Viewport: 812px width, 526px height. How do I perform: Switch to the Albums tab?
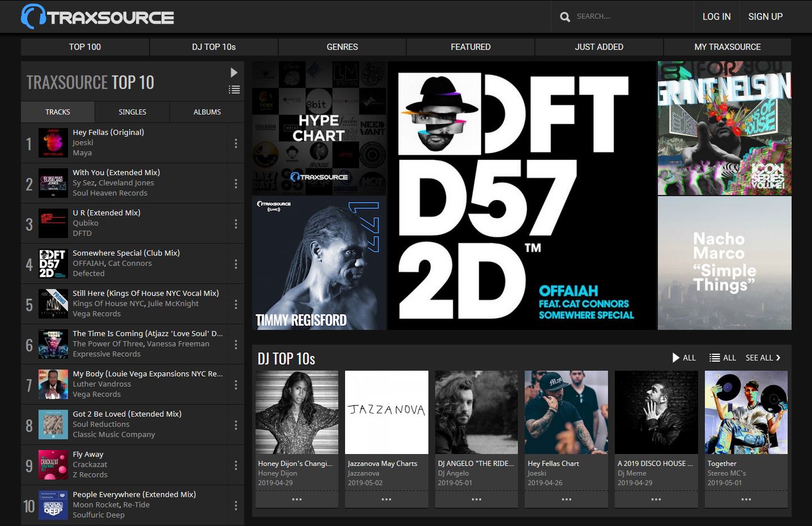pyautogui.click(x=207, y=112)
